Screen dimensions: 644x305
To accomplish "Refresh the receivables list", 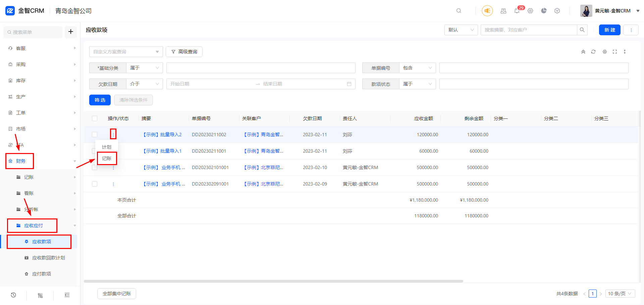I will 593,52.
